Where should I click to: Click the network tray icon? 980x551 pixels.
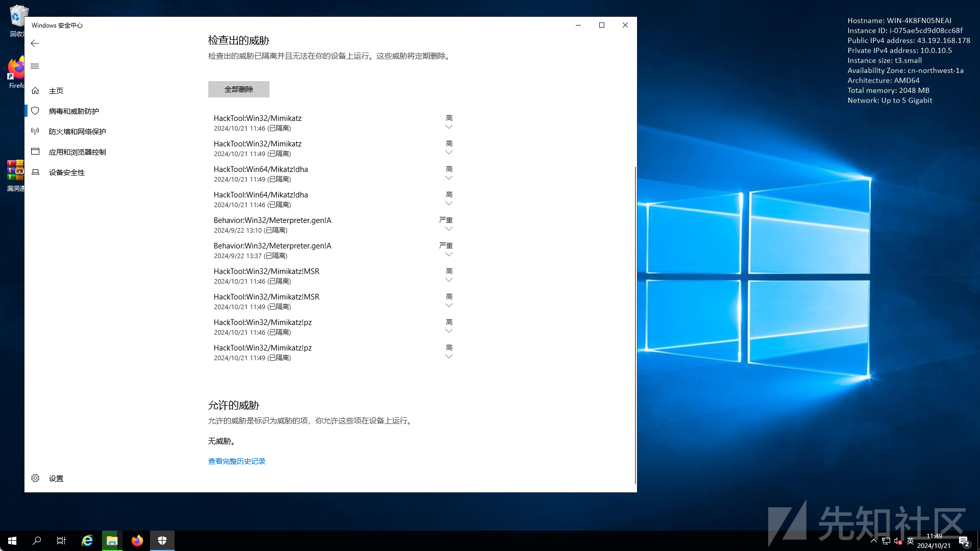coord(886,541)
